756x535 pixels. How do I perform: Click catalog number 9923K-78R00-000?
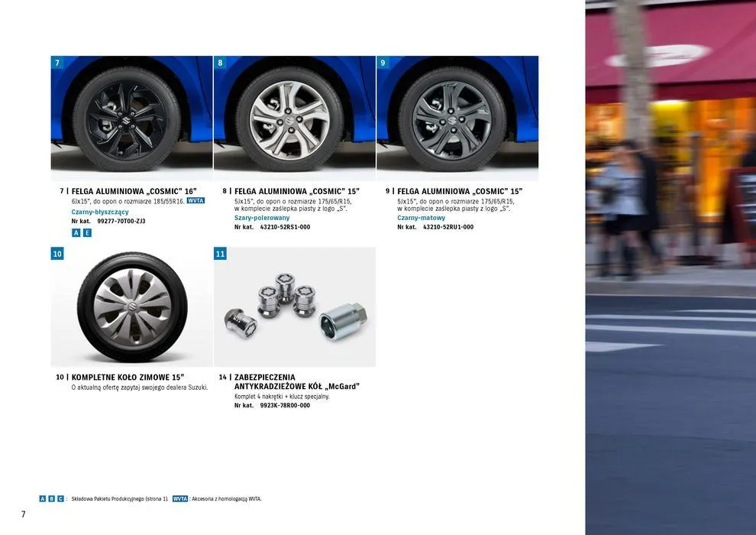coord(285,406)
